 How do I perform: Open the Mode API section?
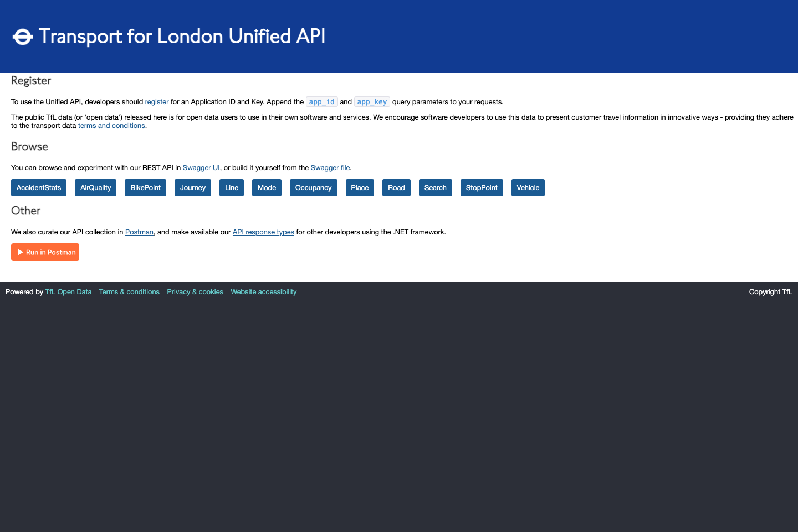click(x=267, y=187)
